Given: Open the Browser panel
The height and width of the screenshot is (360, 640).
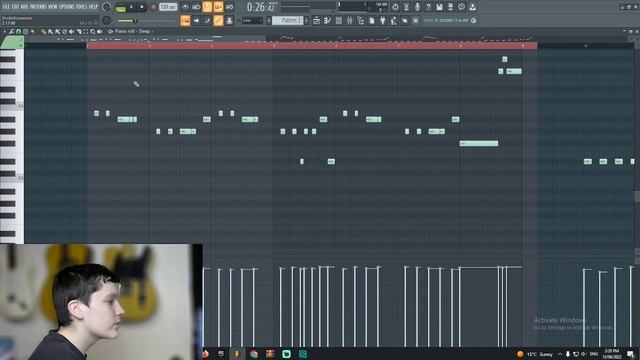Looking at the screenshot, I should [x=361, y=20].
